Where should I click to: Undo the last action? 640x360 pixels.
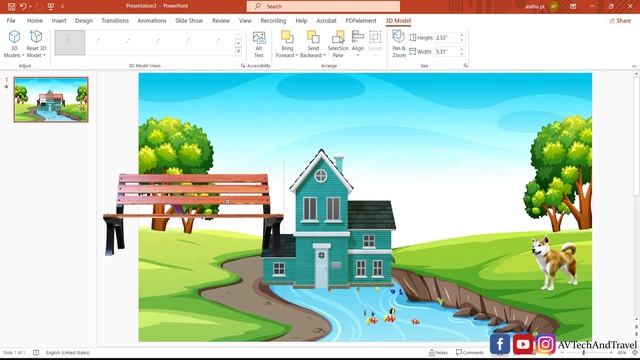click(23, 6)
